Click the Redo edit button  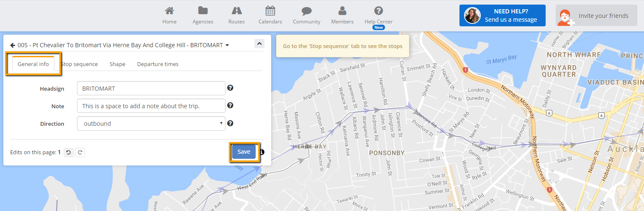[80, 153]
